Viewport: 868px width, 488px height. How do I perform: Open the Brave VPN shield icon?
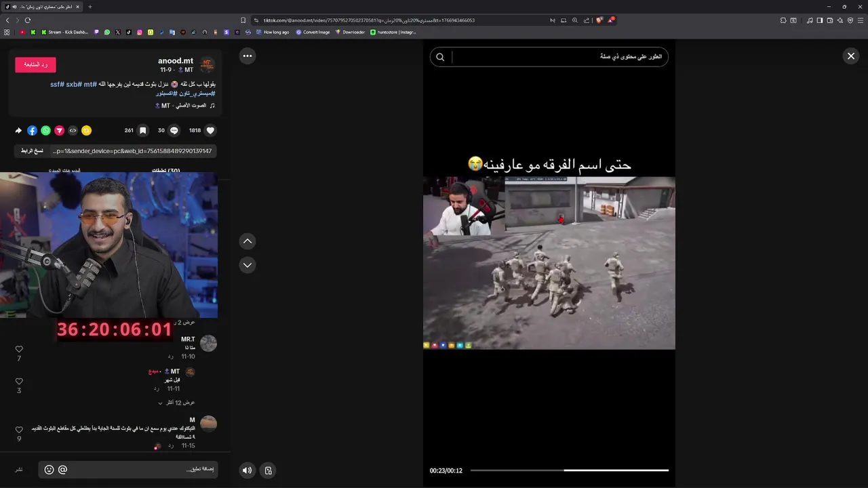pyautogui.click(x=850, y=20)
